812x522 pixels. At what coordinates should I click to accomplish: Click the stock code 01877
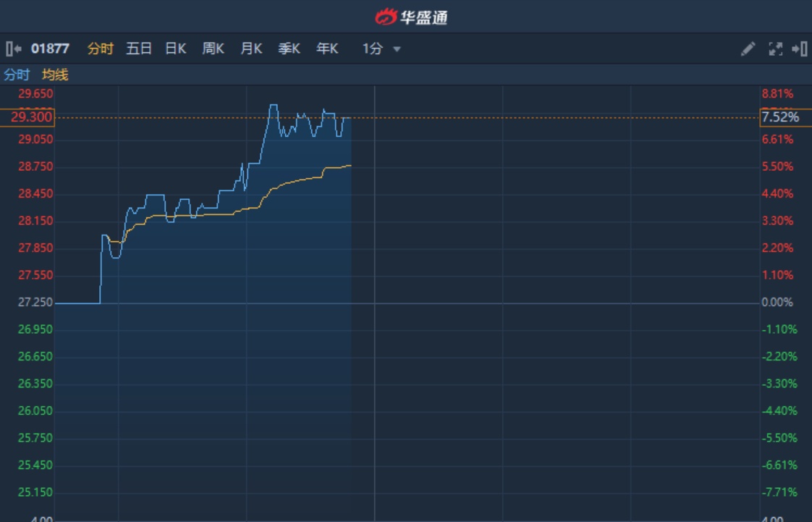[x=50, y=49]
